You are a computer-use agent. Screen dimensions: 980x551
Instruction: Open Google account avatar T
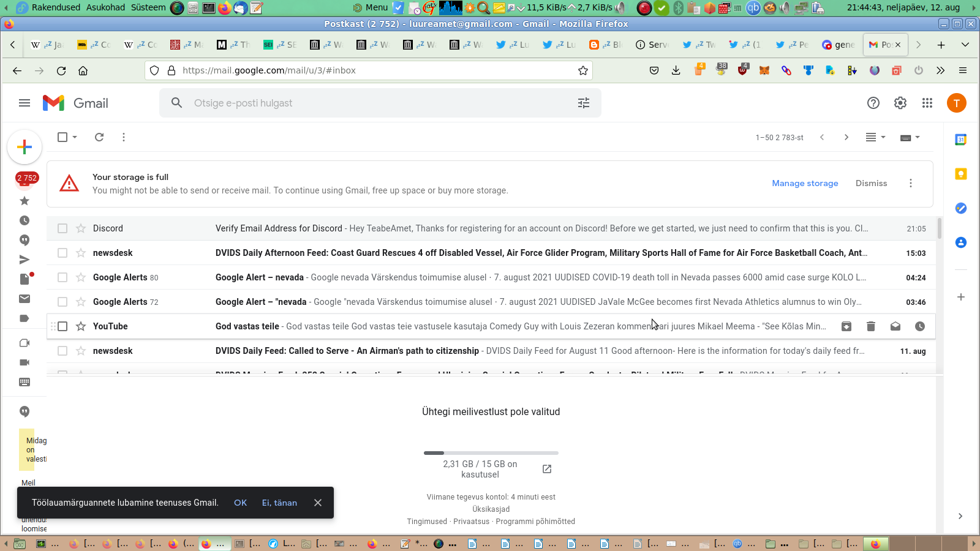957,103
